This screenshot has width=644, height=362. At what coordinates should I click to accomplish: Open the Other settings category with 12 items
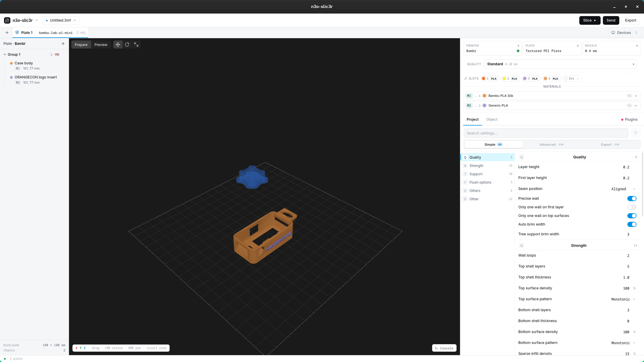[488, 199]
